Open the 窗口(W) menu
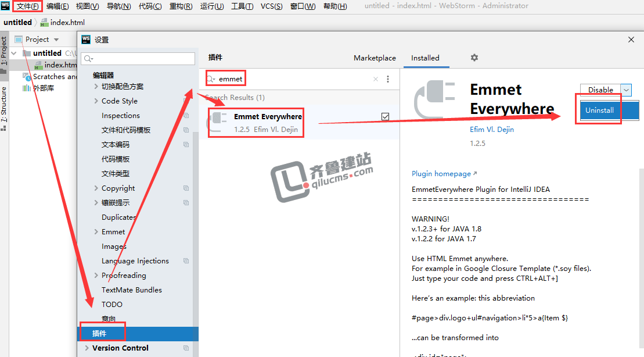 [303, 6]
